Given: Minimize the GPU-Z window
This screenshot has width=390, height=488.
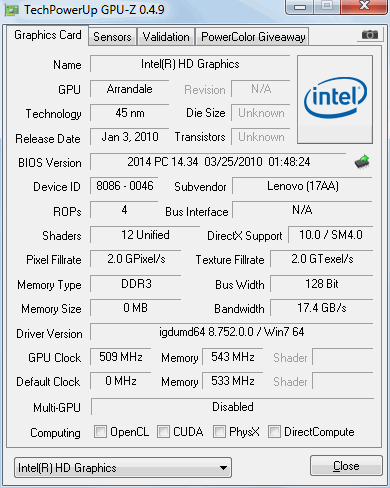Looking at the screenshot, I should tap(300, 7).
